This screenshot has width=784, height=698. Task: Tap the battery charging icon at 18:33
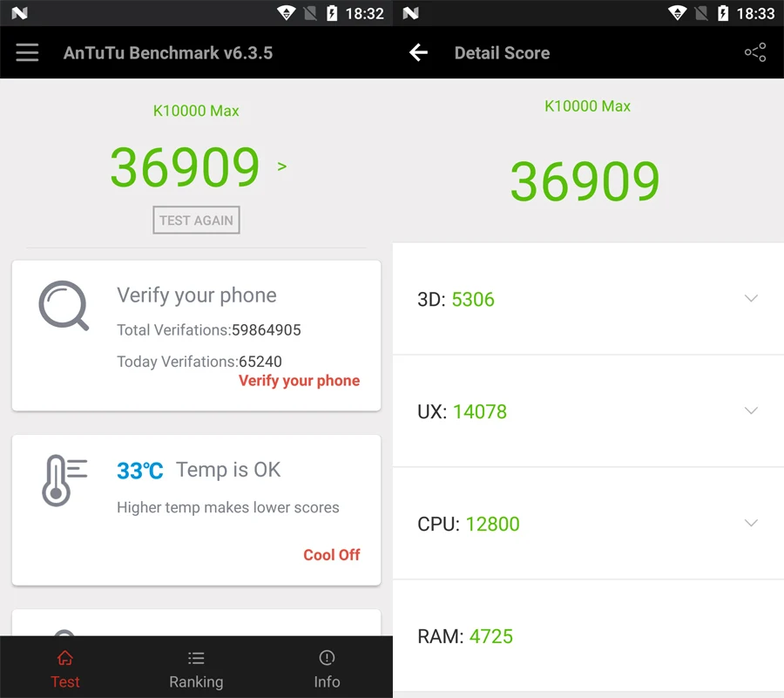pos(723,13)
